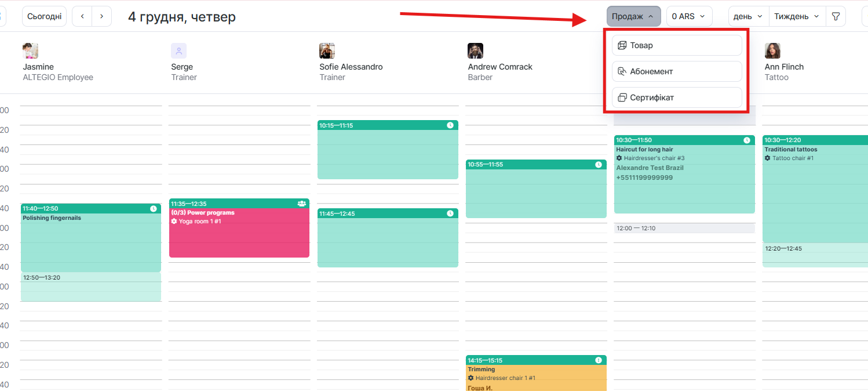
Task: Click Sofie Alessandro's avatar photo
Action: tap(327, 51)
